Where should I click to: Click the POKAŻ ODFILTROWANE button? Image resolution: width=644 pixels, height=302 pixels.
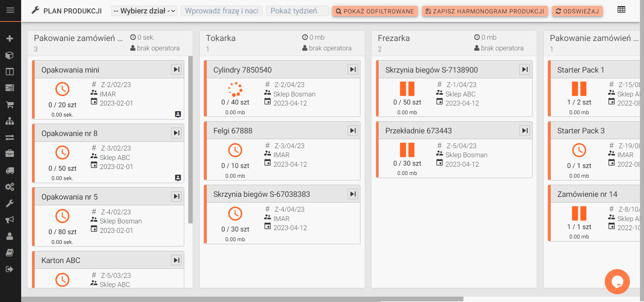pyautogui.click(x=375, y=11)
